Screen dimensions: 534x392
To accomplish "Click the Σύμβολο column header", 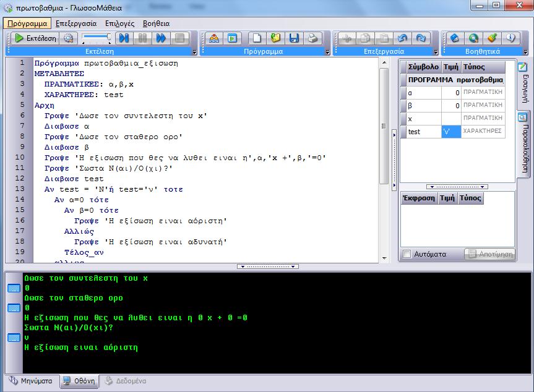I will point(423,67).
